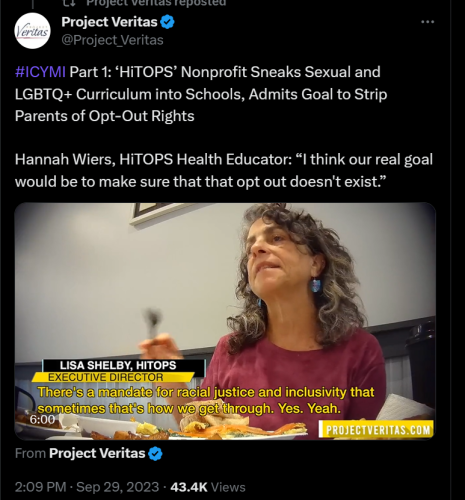The height and width of the screenshot is (500, 465).
Task: Click the blue verified badge beside Project Veritas
Action: coord(167,22)
